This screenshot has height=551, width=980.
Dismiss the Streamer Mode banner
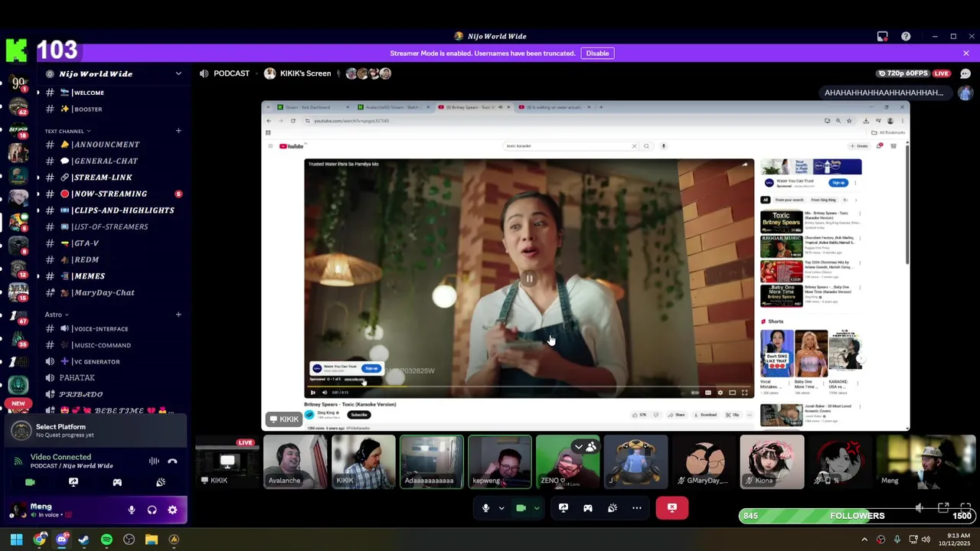click(966, 54)
